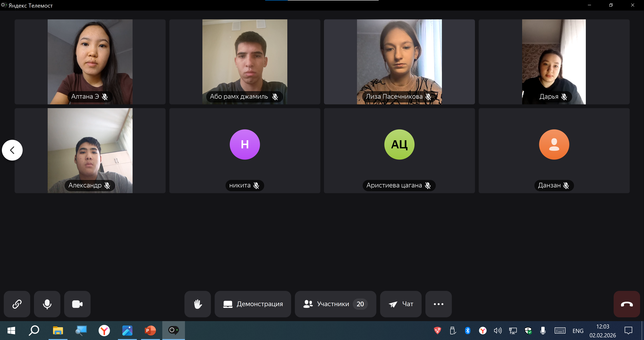Screen dimensions: 644x340
Task: Click the никита purple avatar
Action: pyautogui.click(x=245, y=144)
